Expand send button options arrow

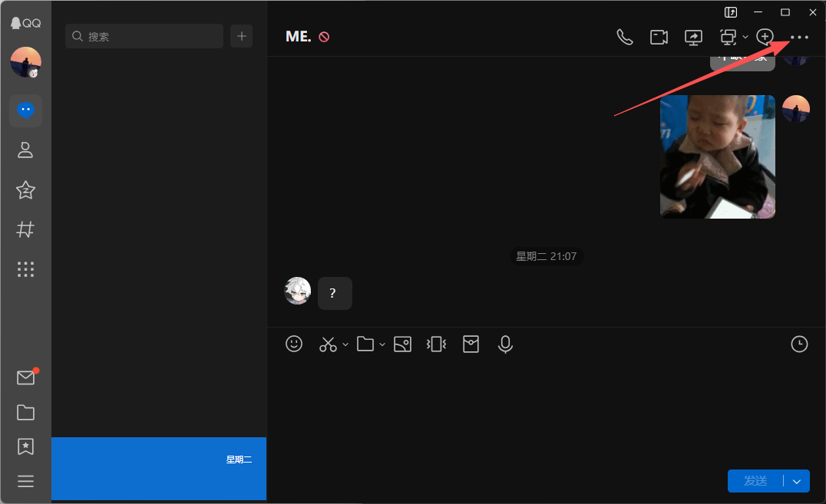(x=797, y=481)
